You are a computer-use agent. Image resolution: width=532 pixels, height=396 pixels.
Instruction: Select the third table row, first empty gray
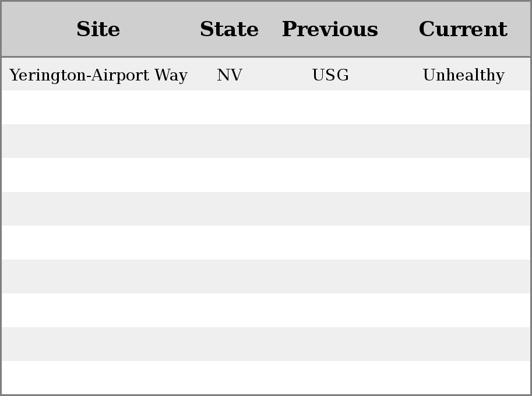click(266, 141)
